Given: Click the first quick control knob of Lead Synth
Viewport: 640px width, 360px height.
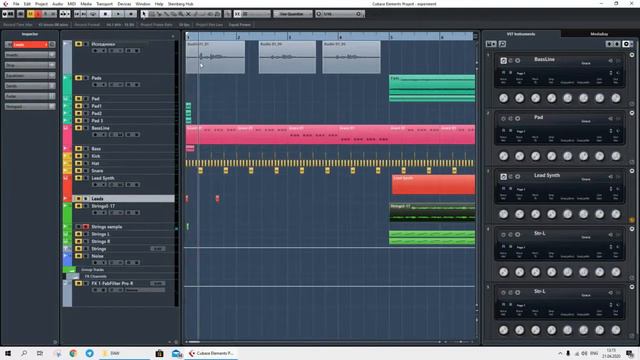Looking at the screenshot, I should pos(504,214).
